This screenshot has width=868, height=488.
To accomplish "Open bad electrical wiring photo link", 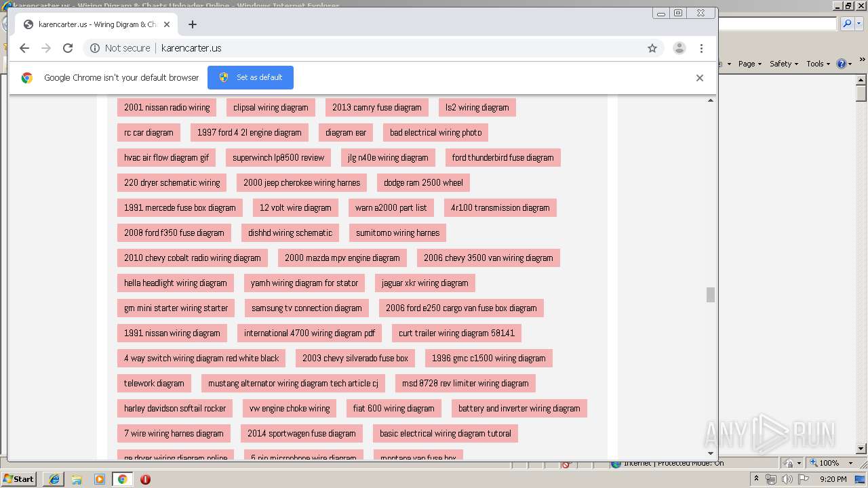I will point(436,132).
